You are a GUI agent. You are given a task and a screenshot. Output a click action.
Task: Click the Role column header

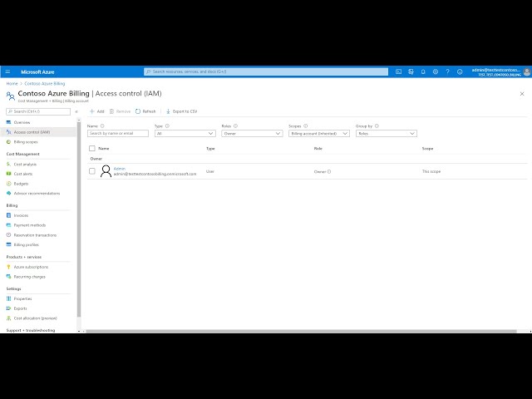318,148
